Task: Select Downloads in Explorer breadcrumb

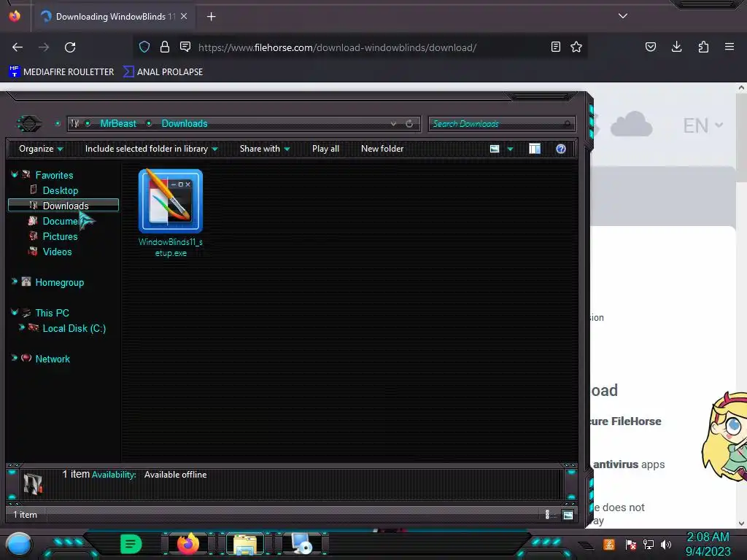Action: pyautogui.click(x=185, y=123)
